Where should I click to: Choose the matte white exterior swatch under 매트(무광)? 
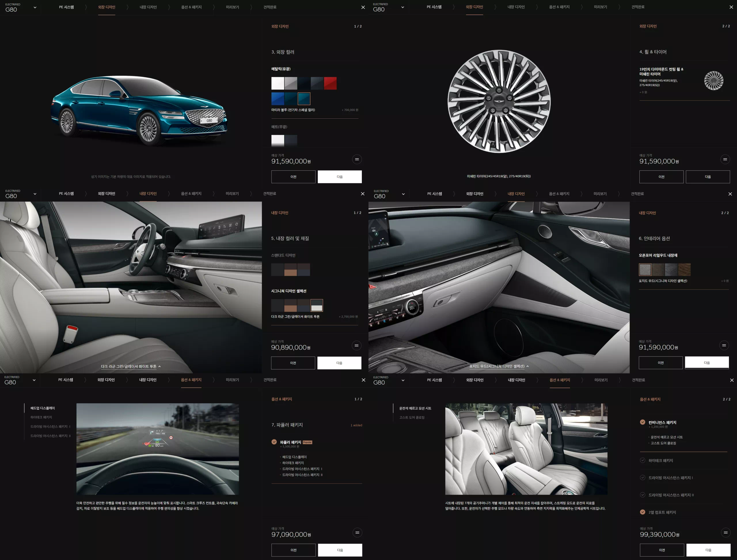[x=277, y=140]
